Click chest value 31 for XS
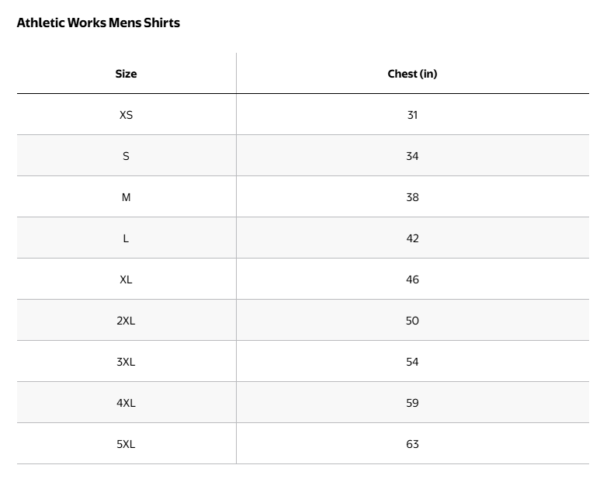The width and height of the screenshot is (600, 479). coord(412,115)
